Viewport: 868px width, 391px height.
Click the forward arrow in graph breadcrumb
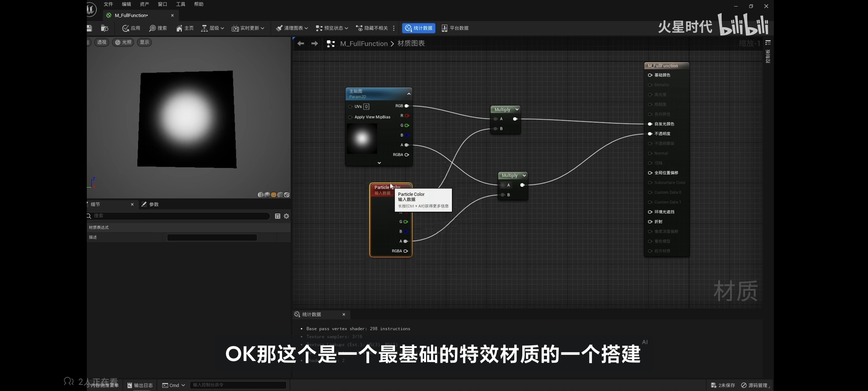(315, 43)
